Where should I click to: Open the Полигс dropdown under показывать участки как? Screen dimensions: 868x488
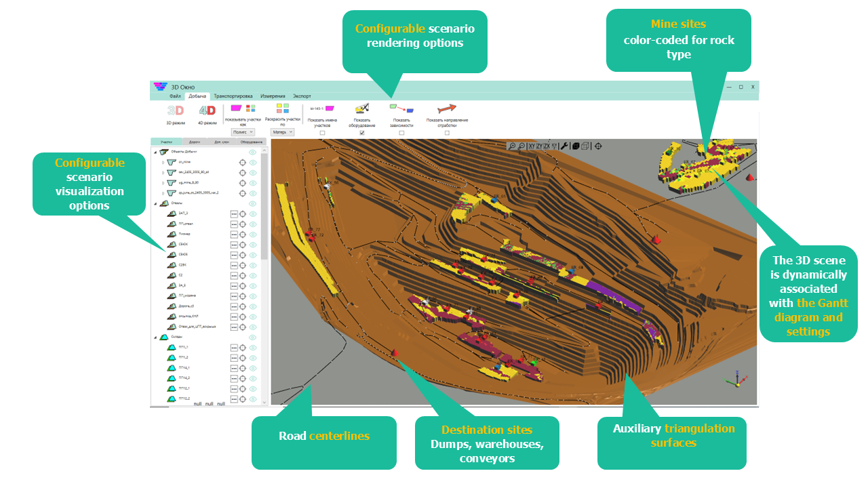click(x=243, y=132)
